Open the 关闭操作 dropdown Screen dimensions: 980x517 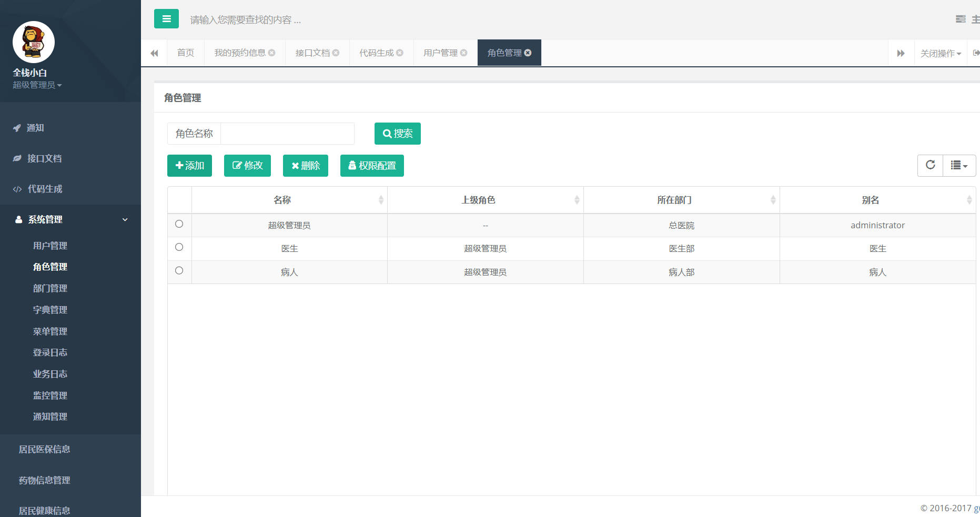point(941,53)
